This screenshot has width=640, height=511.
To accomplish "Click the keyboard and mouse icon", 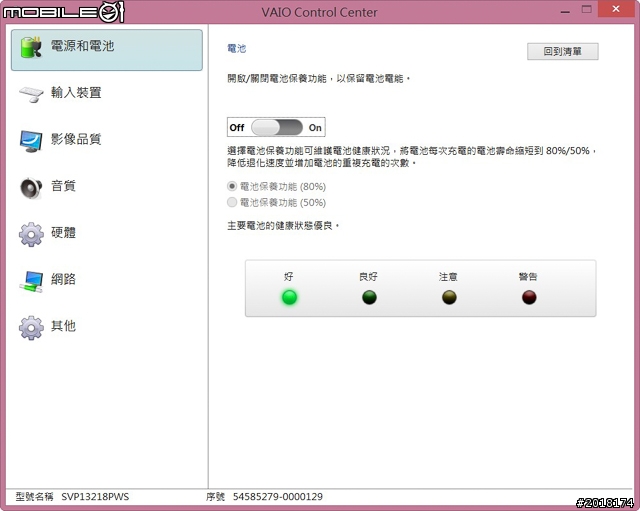I will coord(31,94).
